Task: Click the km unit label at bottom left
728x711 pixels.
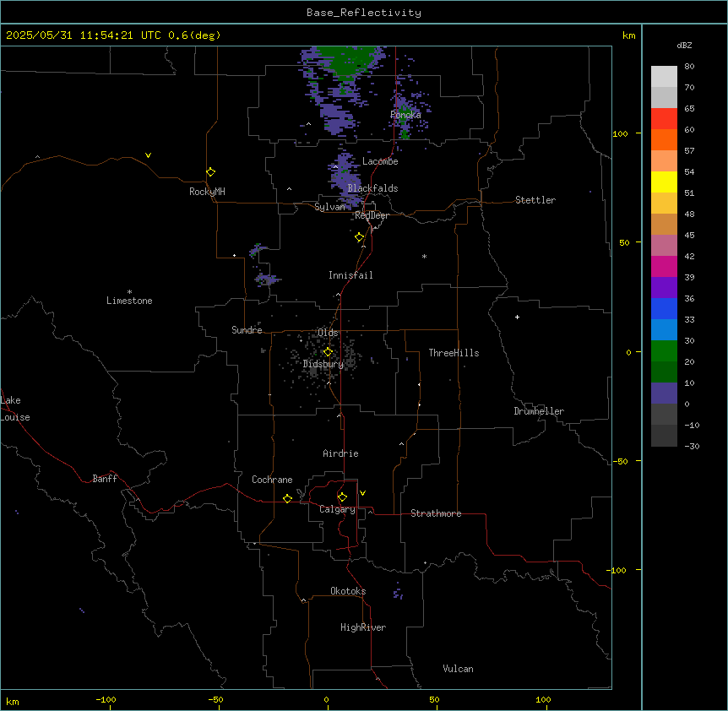Action: click(x=12, y=701)
